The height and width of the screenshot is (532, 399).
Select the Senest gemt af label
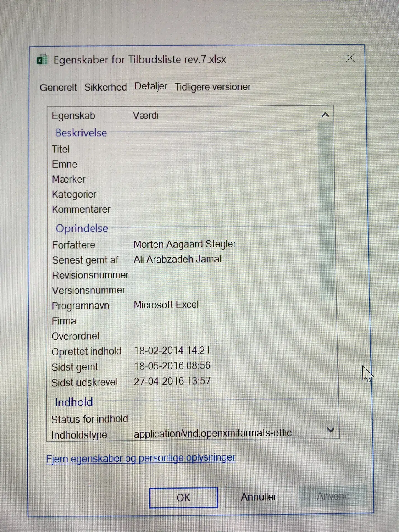85,260
